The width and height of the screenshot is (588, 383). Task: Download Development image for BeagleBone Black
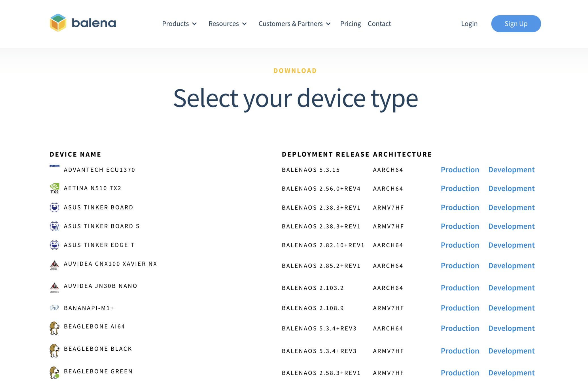(x=511, y=351)
